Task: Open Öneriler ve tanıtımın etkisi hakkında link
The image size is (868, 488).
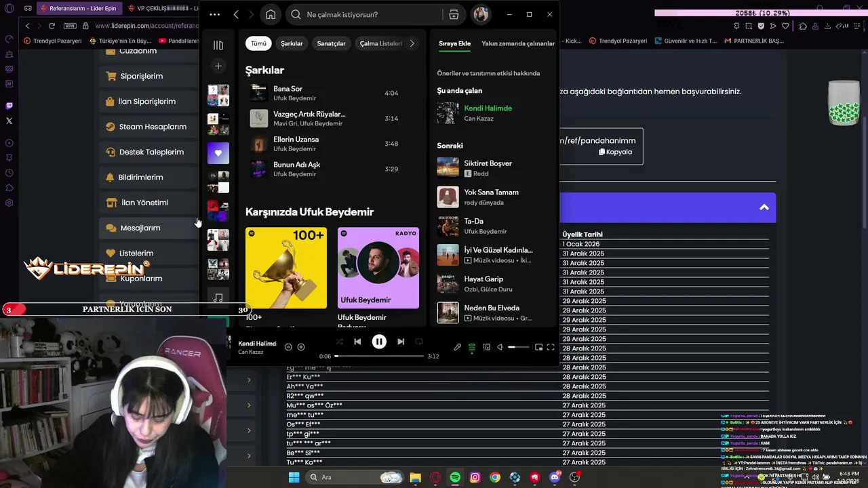Action: pos(488,73)
